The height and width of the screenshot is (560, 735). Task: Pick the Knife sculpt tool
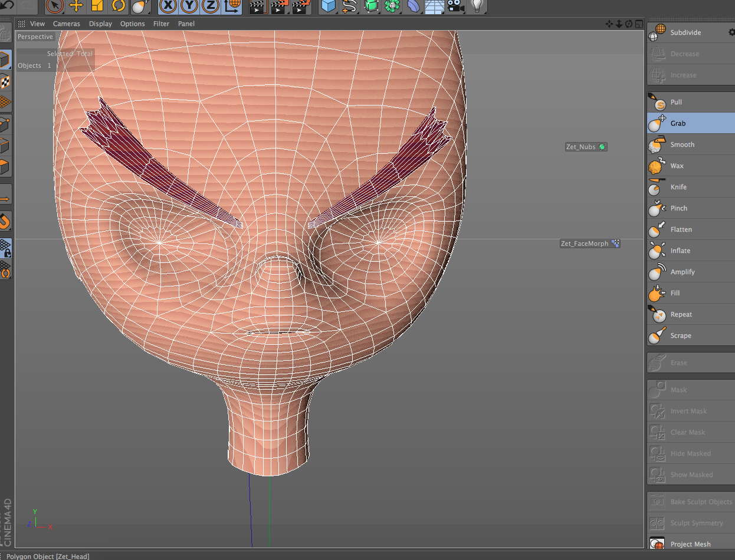click(x=678, y=187)
